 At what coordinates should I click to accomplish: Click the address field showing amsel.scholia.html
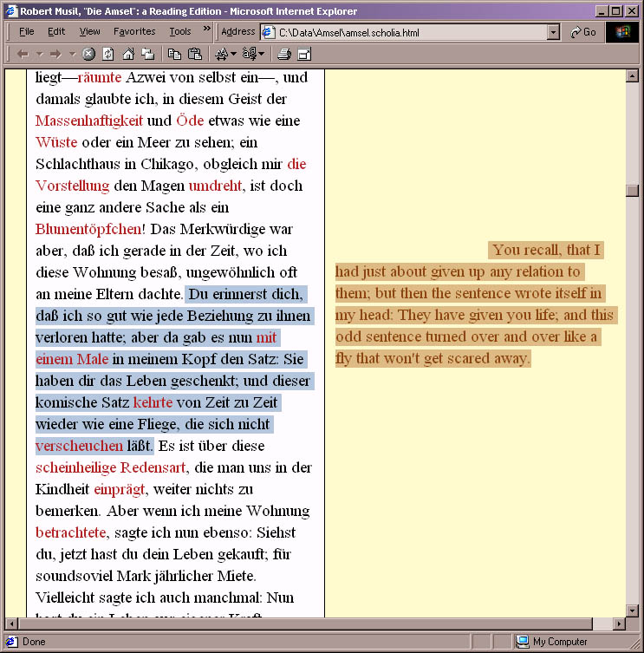coord(412,32)
